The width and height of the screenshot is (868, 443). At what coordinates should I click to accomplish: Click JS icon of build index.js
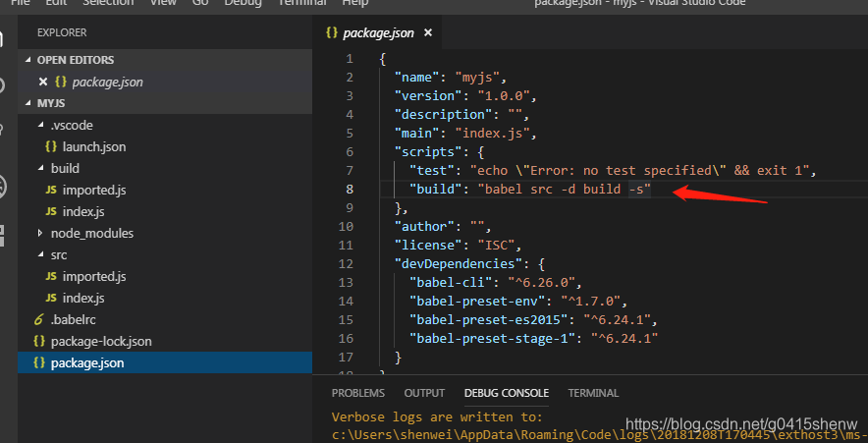coord(51,211)
